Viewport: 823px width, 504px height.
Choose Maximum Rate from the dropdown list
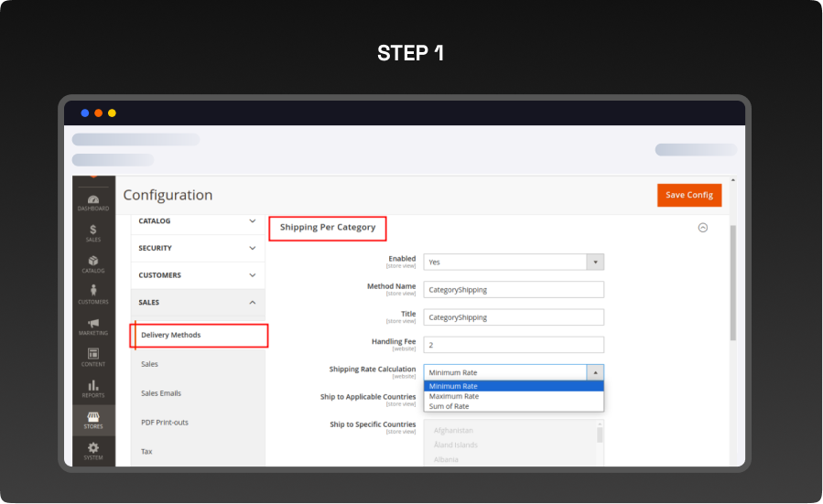pos(454,396)
